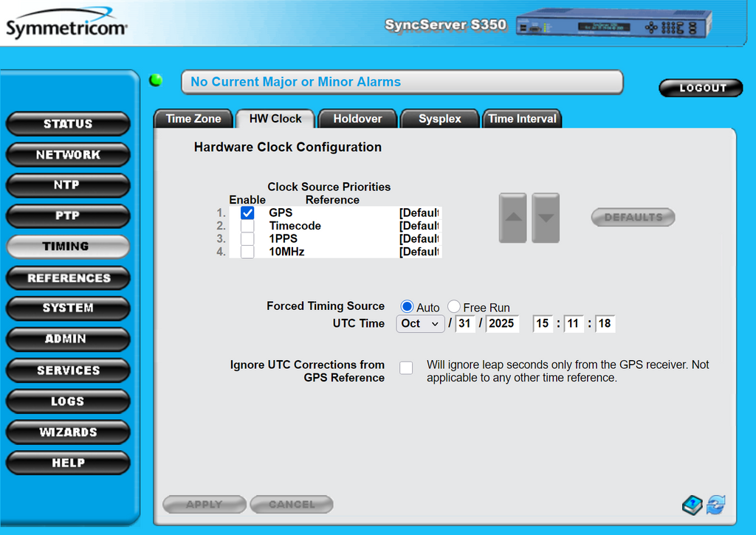The image size is (756, 535).
Task: Open the NETWORK menu section
Action: tap(68, 155)
